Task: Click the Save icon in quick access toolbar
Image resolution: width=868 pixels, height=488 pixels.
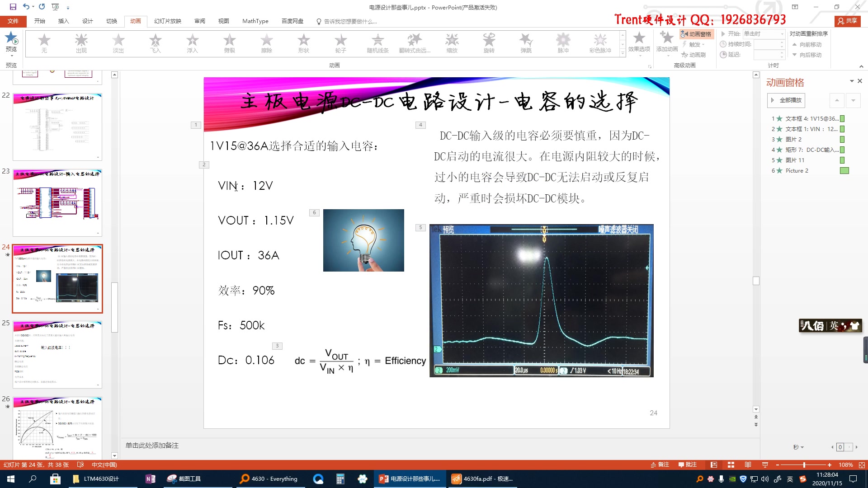Action: (x=13, y=7)
